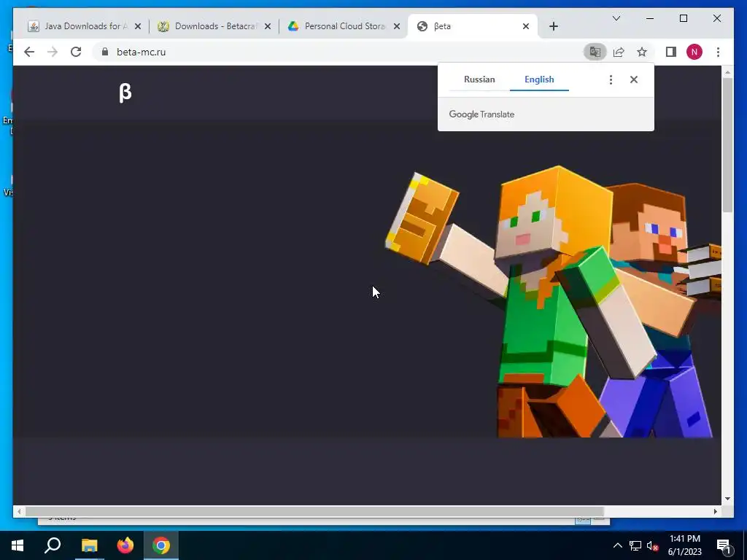
Task: Open Chrome's three-dot menu
Action: (x=718, y=52)
